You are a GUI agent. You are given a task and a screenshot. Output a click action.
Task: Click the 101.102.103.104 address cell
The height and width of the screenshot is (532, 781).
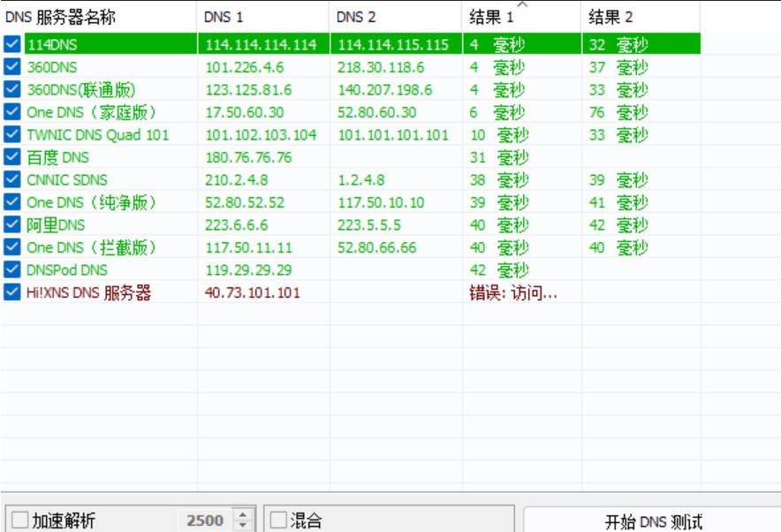pyautogui.click(x=263, y=134)
